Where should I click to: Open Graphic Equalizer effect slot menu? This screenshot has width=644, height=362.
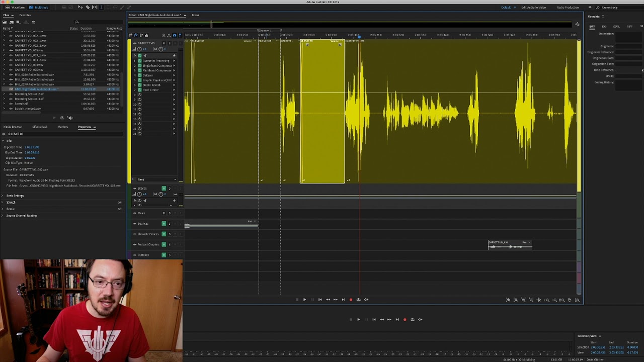(x=174, y=80)
